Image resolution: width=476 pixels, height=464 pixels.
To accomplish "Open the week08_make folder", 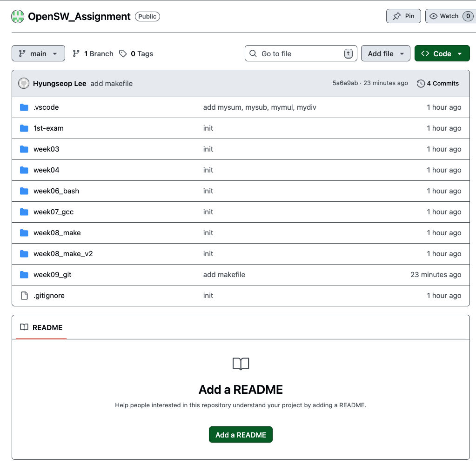I will click(x=57, y=233).
